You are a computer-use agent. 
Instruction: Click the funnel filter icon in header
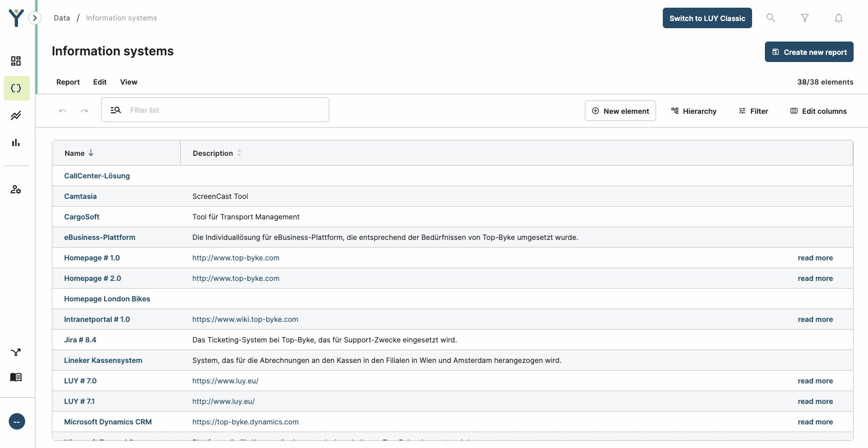click(804, 18)
